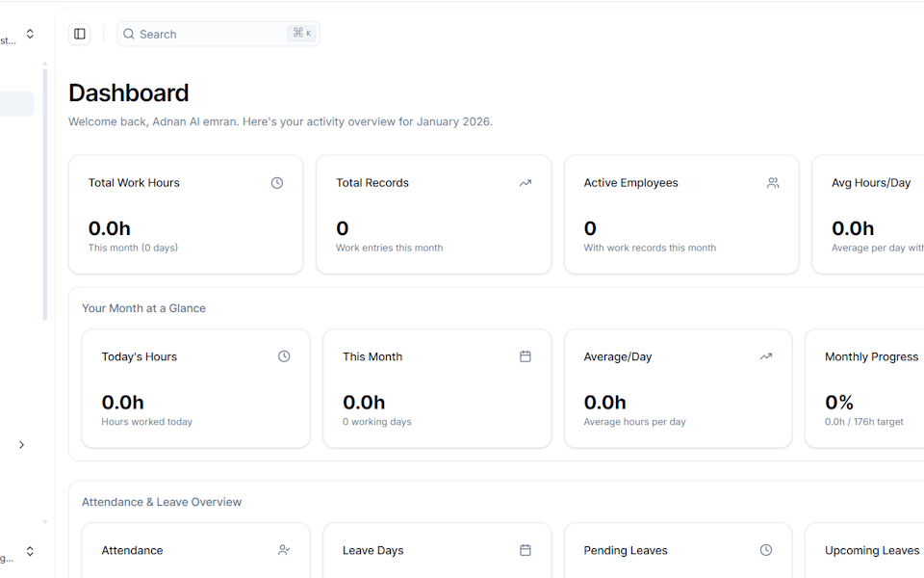Click the Attendance card label
Screen dimensions: 924x578
[x=132, y=550]
